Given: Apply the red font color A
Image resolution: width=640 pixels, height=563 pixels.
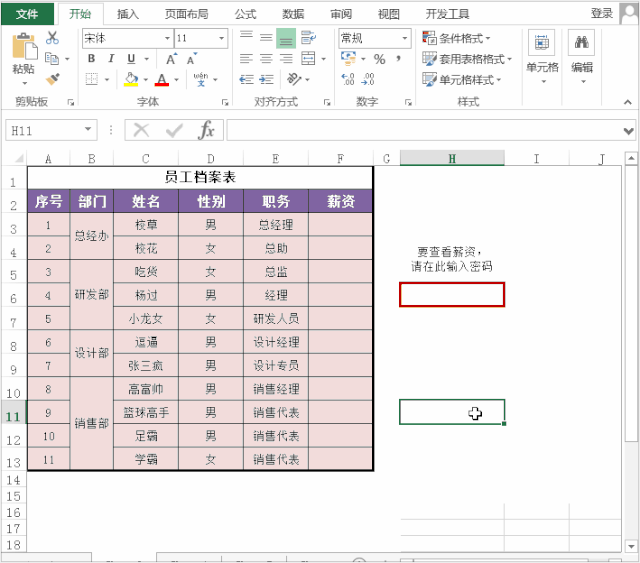Looking at the screenshot, I should tap(162, 79).
